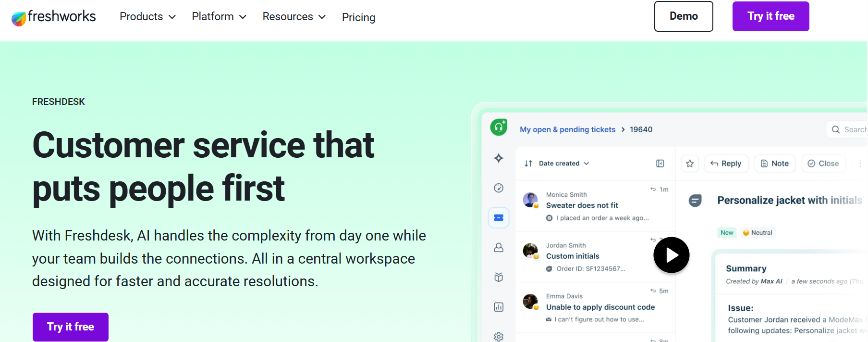Go to the Pricing page
Image resolution: width=868 pixels, height=342 pixels.
[358, 17]
